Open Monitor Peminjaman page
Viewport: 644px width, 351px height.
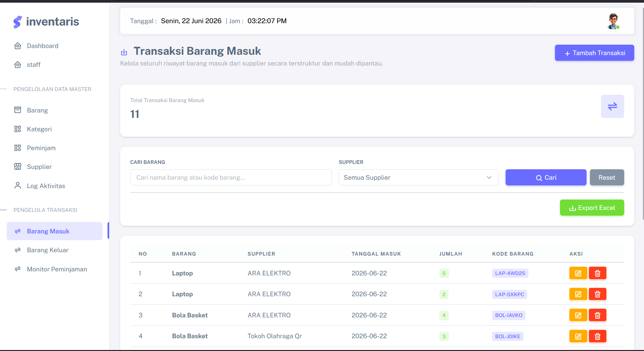click(x=54, y=269)
